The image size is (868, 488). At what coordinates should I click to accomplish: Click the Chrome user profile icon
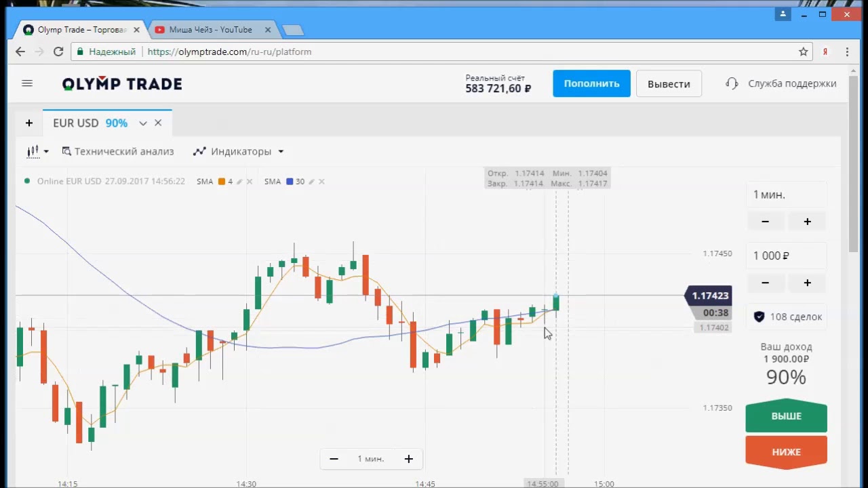pyautogui.click(x=783, y=14)
